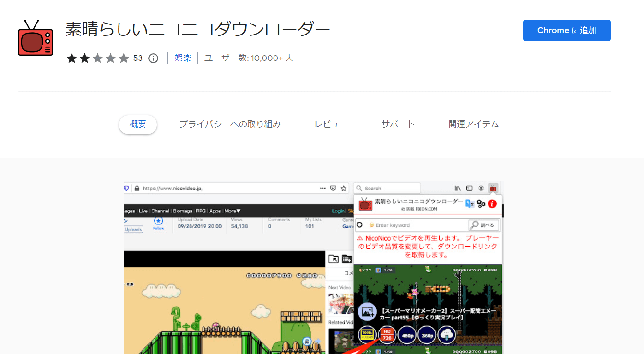Click the info icon beside rating count
The height and width of the screenshot is (354, 644).
coord(153,59)
